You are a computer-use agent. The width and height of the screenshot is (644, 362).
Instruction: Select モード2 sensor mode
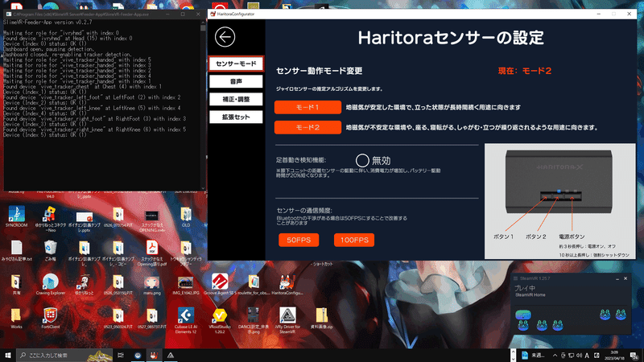[308, 127]
